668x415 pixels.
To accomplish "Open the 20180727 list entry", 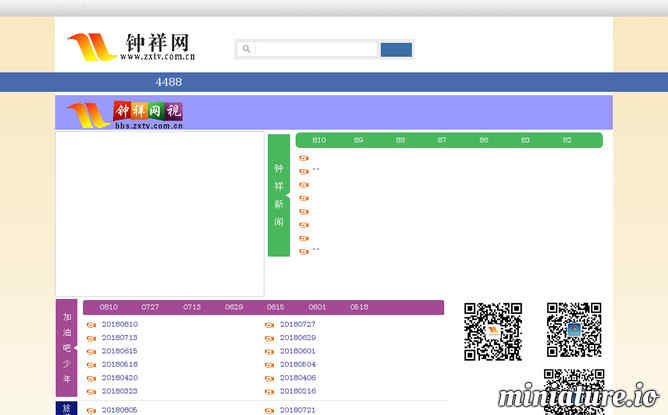I will click(297, 325).
